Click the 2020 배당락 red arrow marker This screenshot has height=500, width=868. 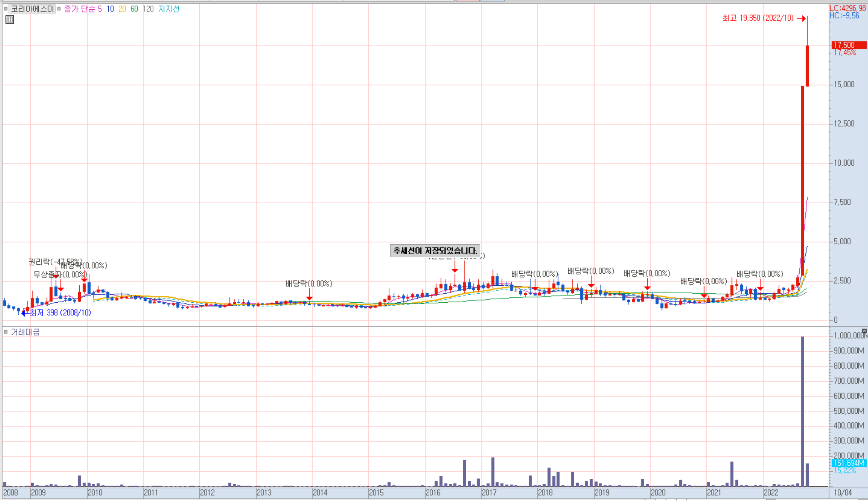point(647,287)
